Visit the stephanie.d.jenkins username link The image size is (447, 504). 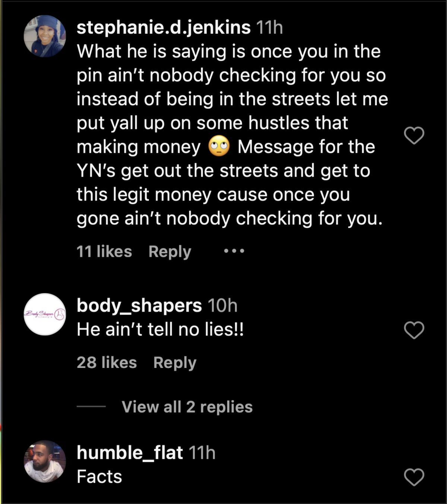[x=164, y=28]
